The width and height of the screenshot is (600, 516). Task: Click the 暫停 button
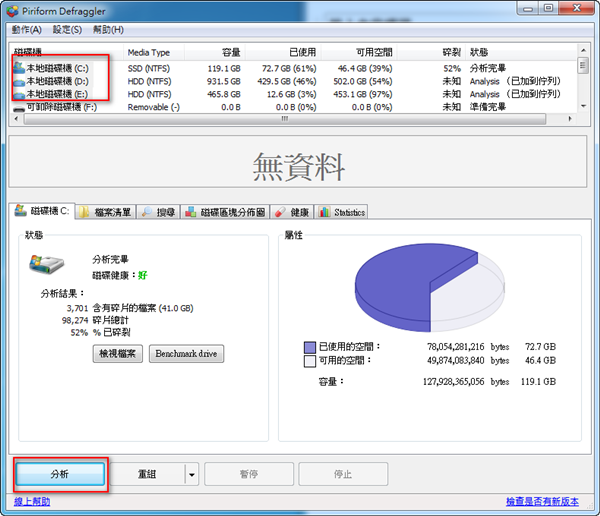tap(249, 474)
